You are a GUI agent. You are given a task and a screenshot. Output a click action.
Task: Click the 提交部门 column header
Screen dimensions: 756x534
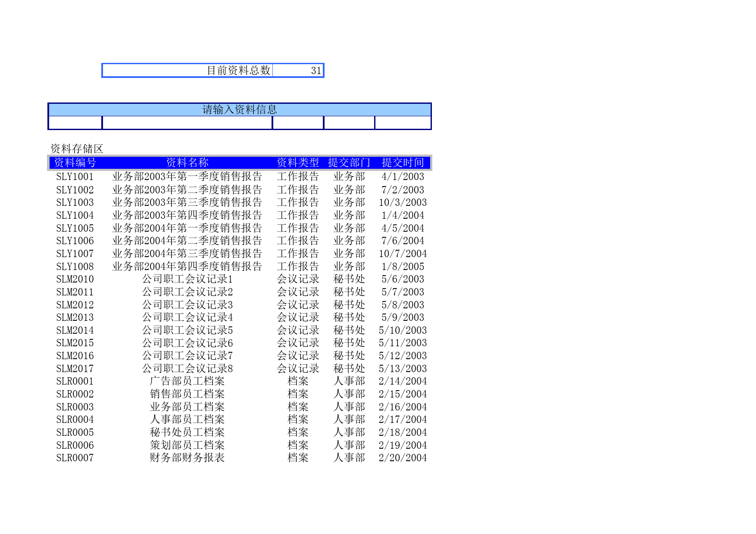tap(349, 163)
